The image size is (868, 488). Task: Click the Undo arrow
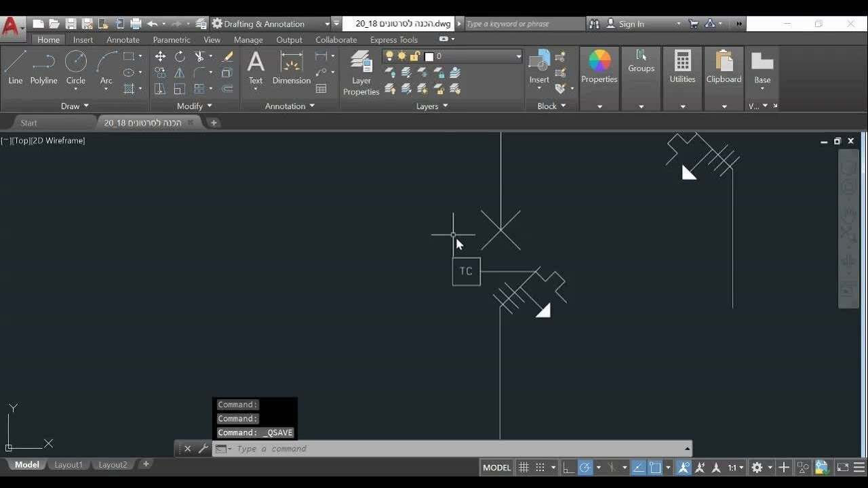click(x=152, y=24)
